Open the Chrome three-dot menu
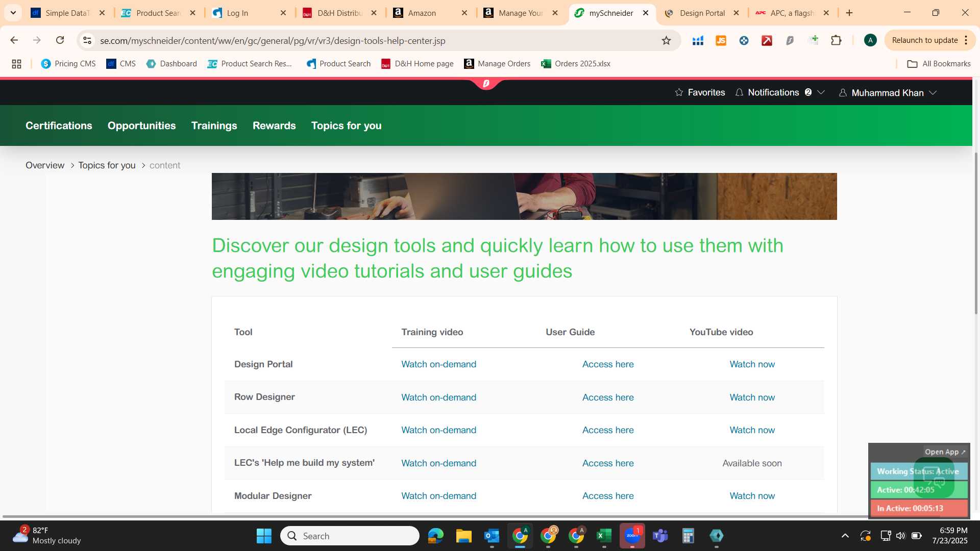980x551 pixels. 966,40
